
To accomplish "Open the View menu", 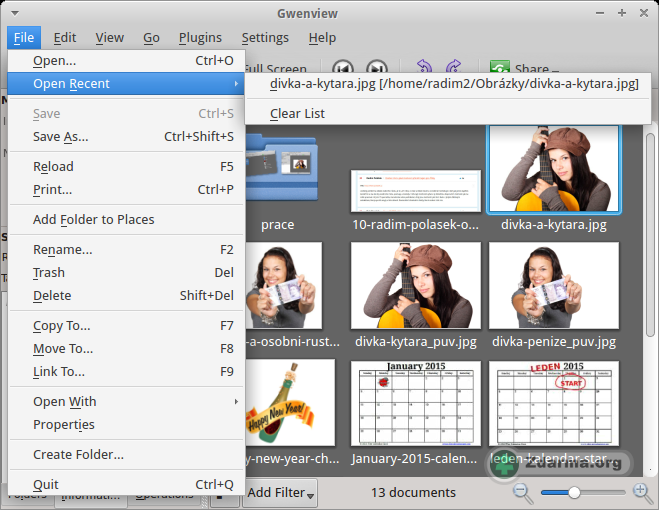I will [109, 38].
